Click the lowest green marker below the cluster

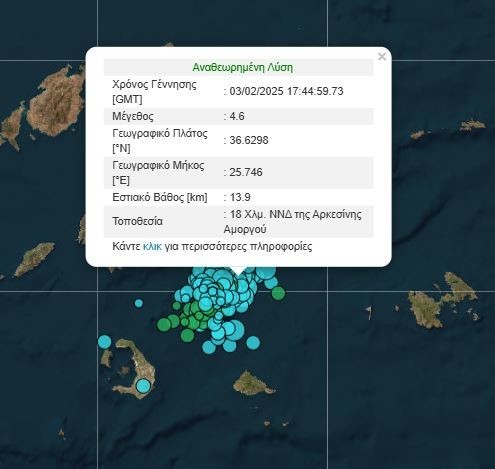(x=187, y=335)
